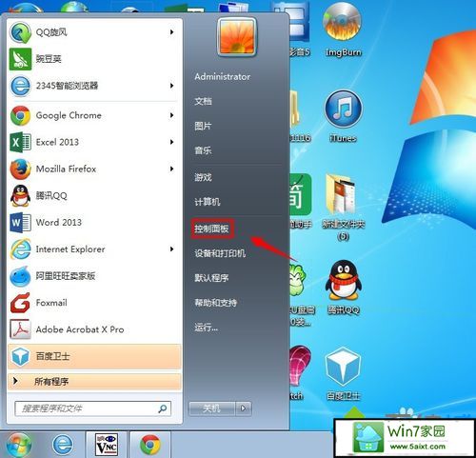Open the 2345智能浏览器 browser icon

point(21,86)
